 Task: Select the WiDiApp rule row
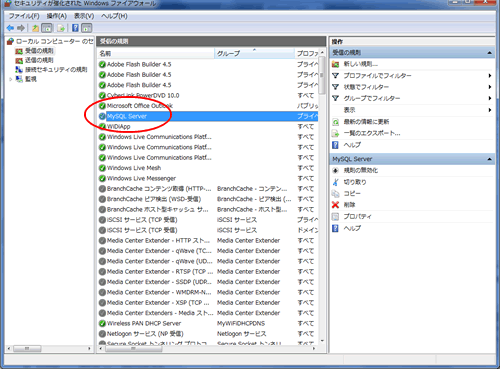[208, 126]
